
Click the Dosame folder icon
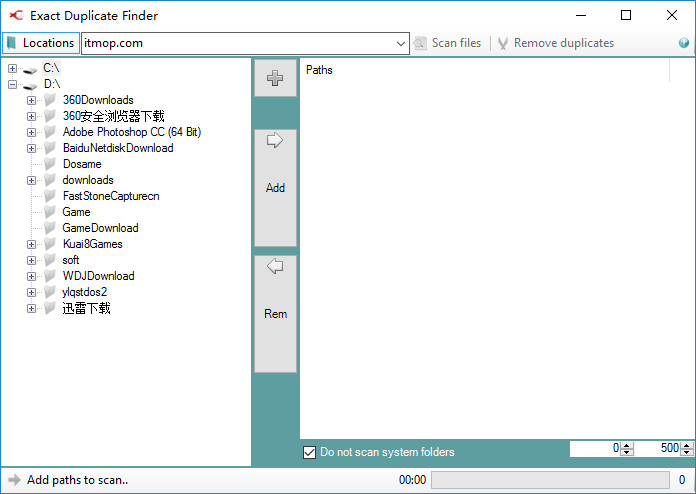50,163
